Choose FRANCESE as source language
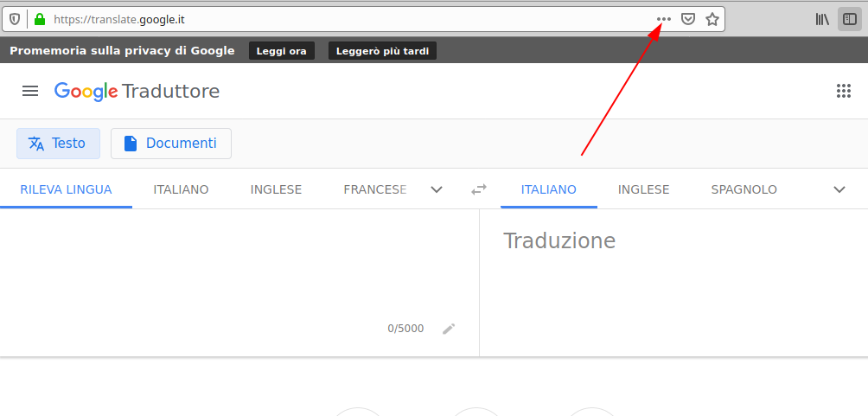 pos(374,189)
